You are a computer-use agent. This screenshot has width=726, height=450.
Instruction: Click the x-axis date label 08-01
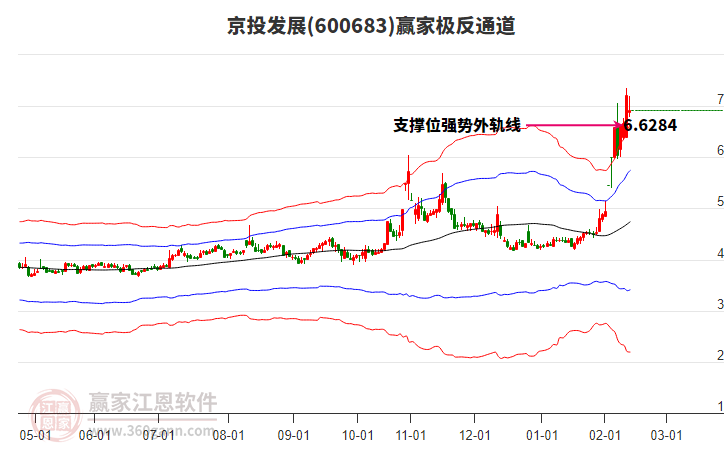(228, 435)
